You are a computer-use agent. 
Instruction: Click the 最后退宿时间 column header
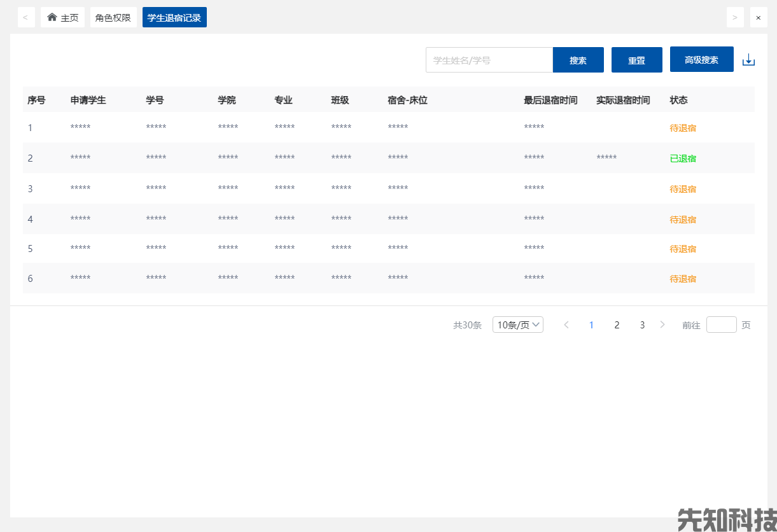550,100
